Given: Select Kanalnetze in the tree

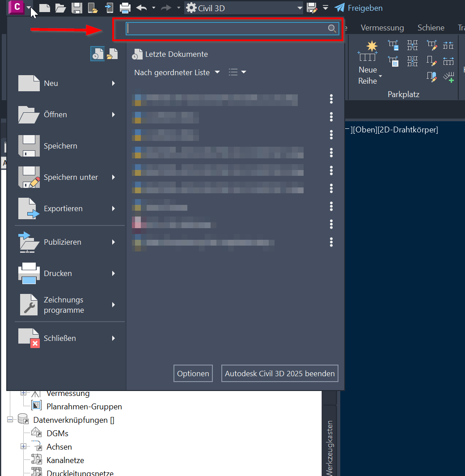Looking at the screenshot, I should pyautogui.click(x=65, y=460).
